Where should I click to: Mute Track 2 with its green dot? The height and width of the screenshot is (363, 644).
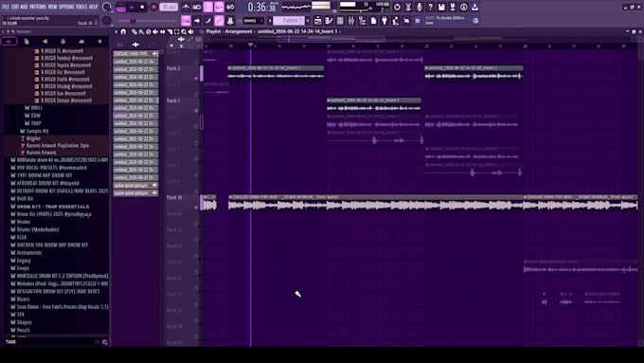pos(196,78)
